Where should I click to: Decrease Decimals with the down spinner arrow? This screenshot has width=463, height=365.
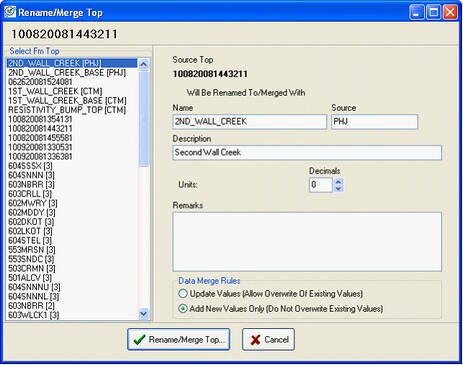(338, 189)
